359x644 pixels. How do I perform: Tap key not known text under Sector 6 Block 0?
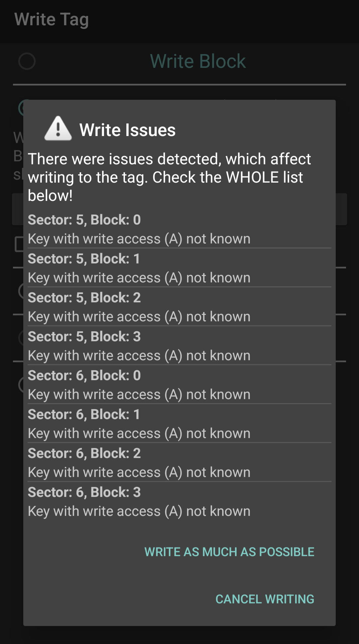[x=139, y=395]
